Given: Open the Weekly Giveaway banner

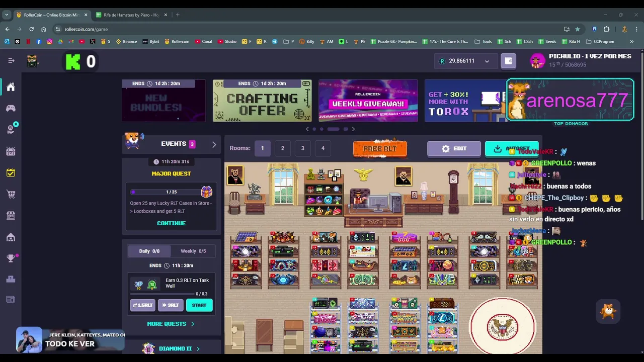Looking at the screenshot, I should pyautogui.click(x=368, y=101).
